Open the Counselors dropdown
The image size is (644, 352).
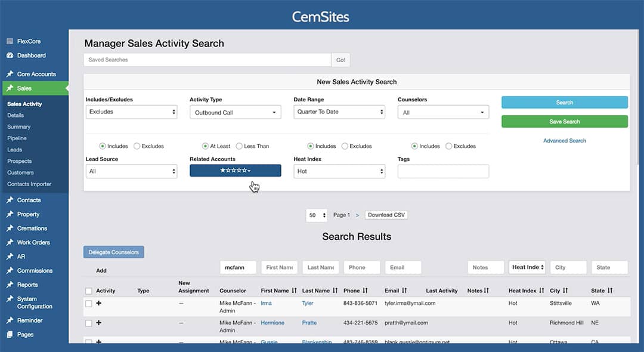(443, 112)
